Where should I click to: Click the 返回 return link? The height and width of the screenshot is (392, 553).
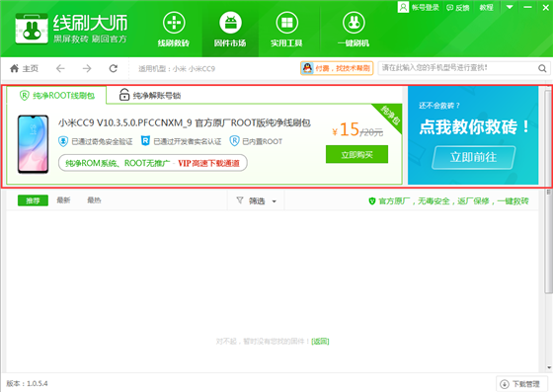pos(320,341)
